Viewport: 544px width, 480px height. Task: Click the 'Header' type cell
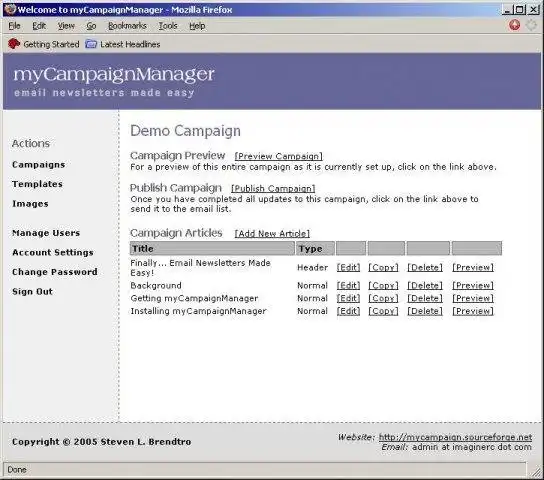click(313, 267)
